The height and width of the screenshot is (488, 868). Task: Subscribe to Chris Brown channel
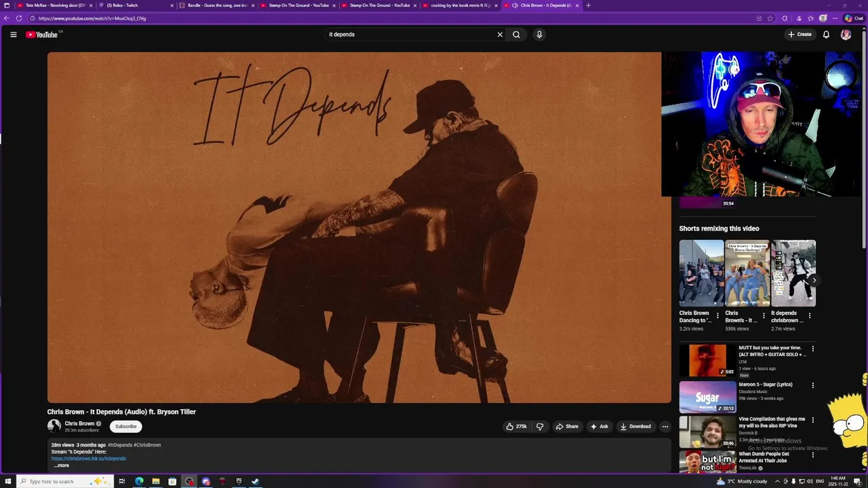point(125,426)
